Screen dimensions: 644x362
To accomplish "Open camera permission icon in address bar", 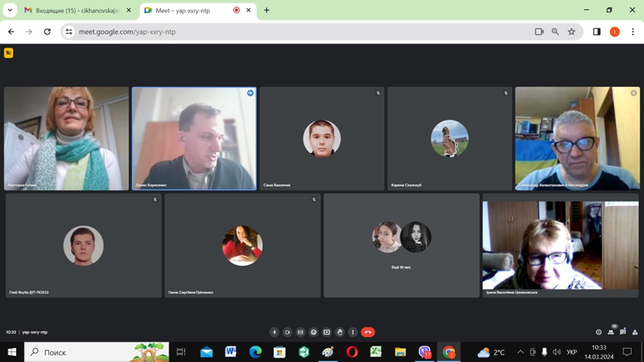I will tap(539, 31).
